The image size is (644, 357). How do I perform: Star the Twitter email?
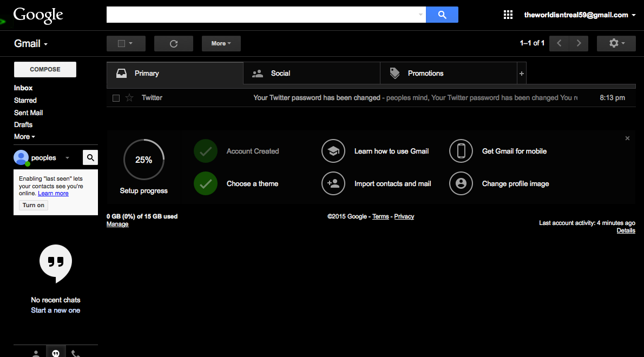129,98
